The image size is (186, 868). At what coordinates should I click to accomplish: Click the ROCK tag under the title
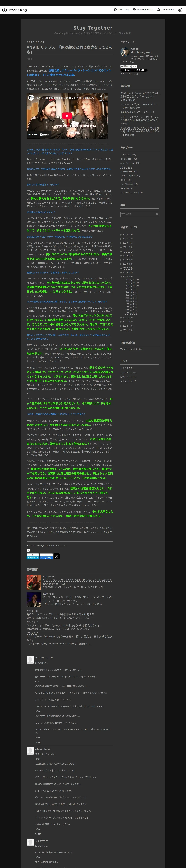tap(30, 59)
